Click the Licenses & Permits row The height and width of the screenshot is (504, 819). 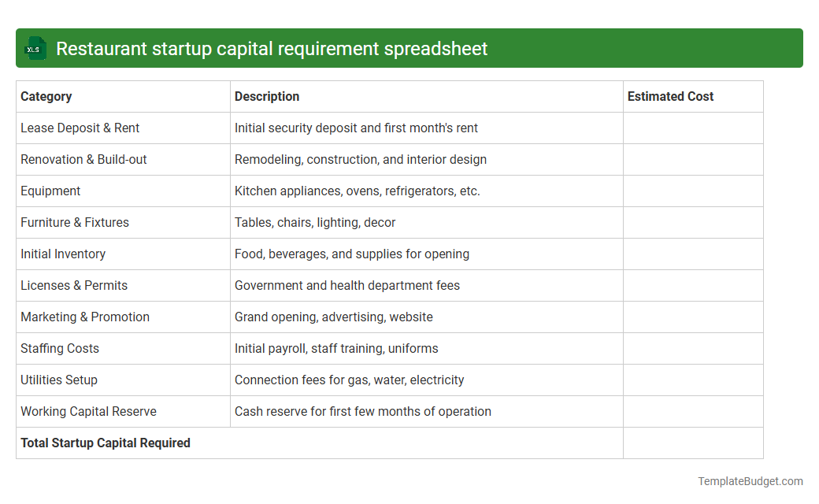coord(74,285)
